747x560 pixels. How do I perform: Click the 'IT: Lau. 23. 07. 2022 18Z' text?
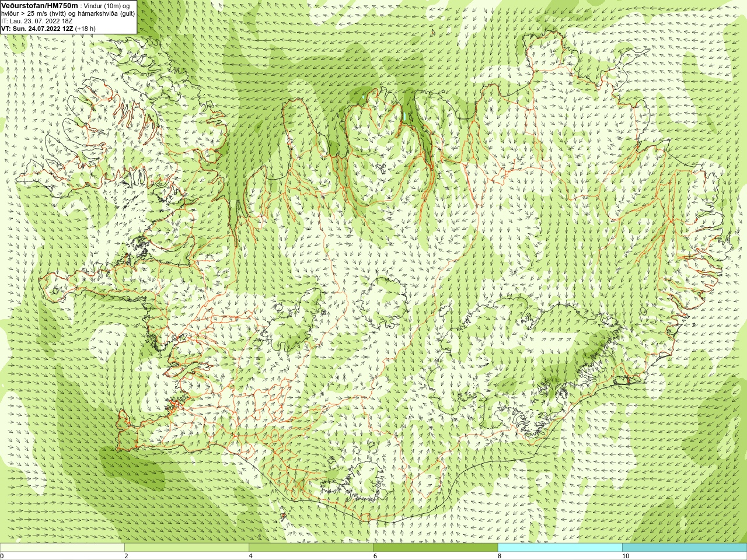tap(37, 21)
